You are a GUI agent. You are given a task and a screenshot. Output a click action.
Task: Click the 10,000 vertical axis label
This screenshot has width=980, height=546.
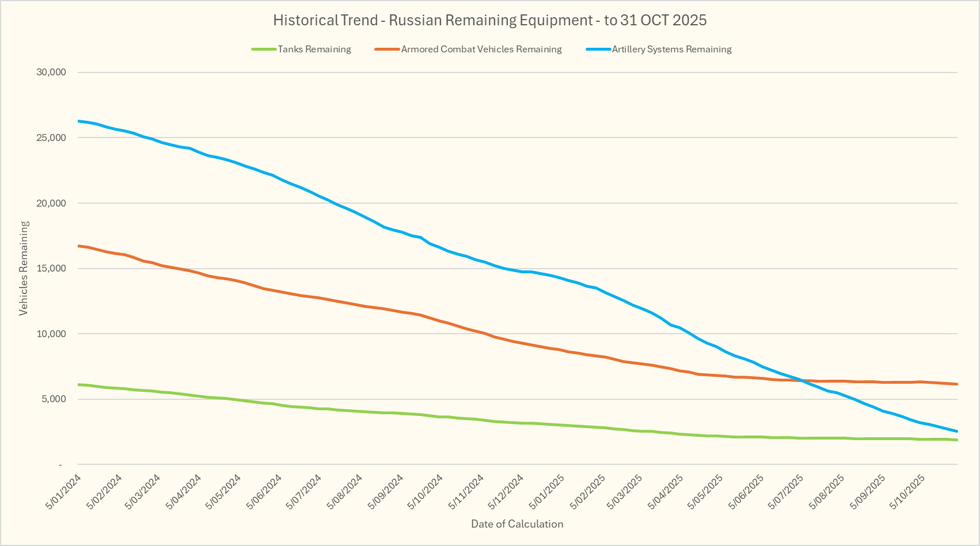pos(51,334)
